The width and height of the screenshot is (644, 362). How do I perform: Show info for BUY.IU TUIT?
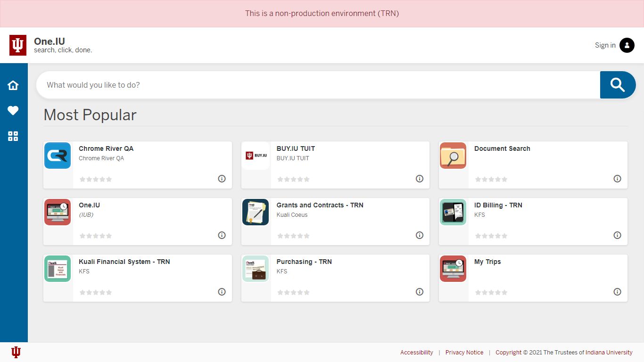point(420,179)
